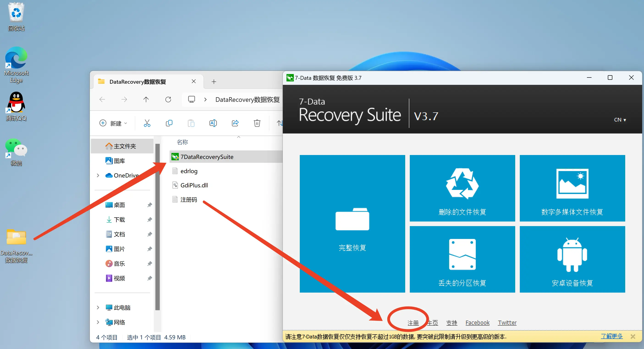This screenshot has height=349, width=644.
Task: Open the 新建 (New) dropdown
Action: tap(113, 123)
